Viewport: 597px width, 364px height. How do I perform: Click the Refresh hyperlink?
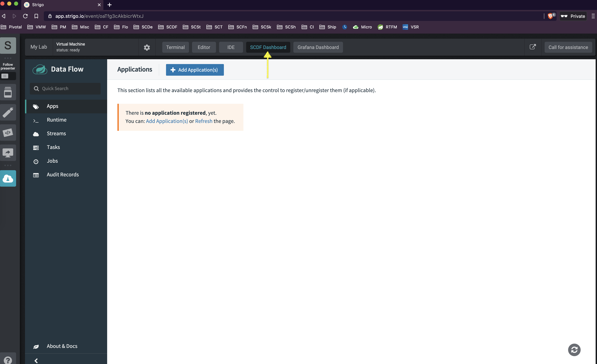[203, 121]
